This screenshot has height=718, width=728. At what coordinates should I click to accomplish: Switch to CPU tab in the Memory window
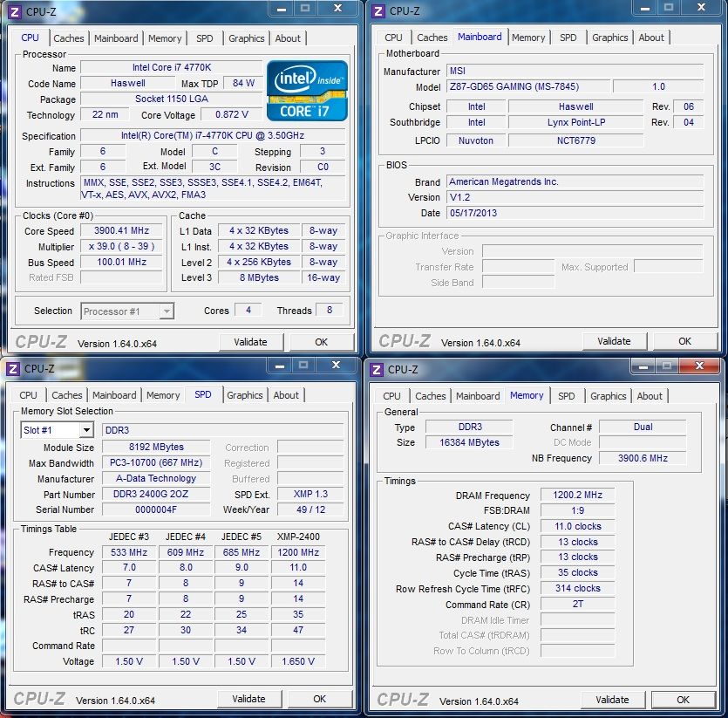click(391, 396)
